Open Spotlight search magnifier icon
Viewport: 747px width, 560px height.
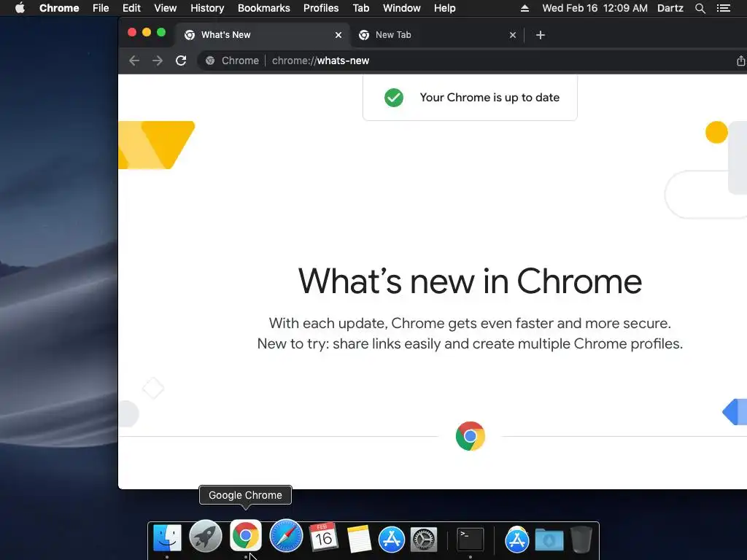[700, 8]
